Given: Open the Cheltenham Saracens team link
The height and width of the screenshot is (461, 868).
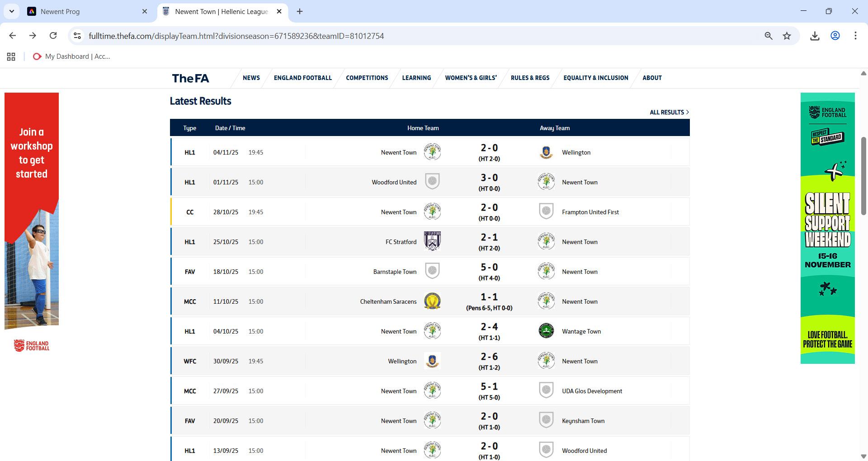Looking at the screenshot, I should pyautogui.click(x=388, y=301).
